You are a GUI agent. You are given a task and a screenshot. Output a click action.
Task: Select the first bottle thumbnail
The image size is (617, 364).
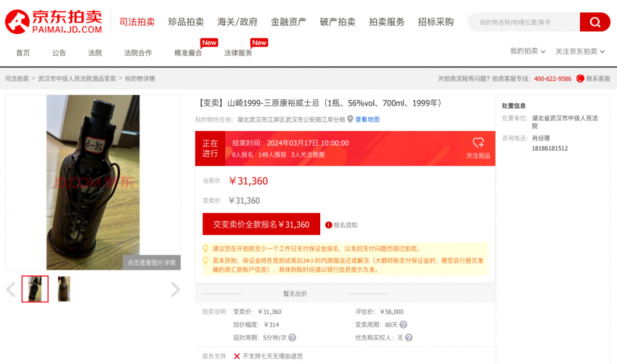tap(35, 289)
